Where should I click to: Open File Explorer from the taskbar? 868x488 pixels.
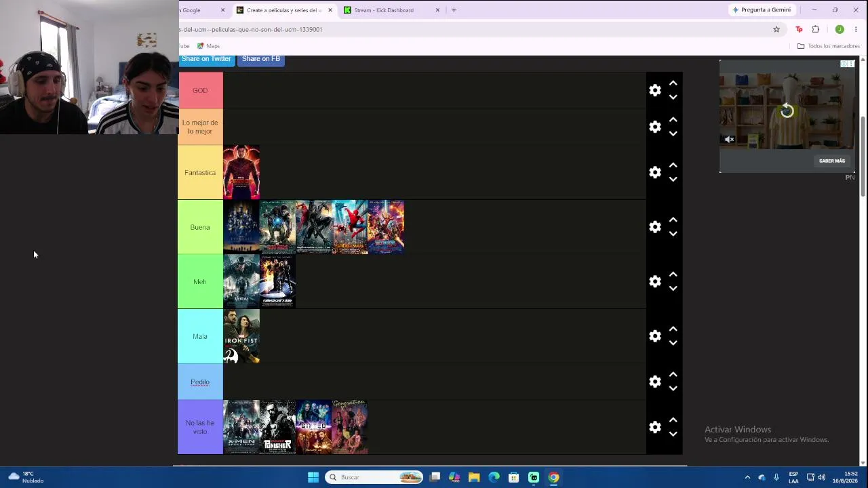click(x=474, y=477)
